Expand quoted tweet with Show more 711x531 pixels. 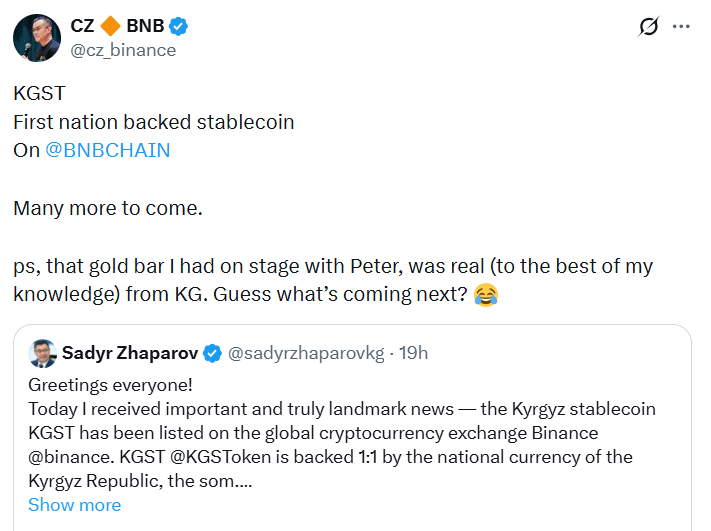click(x=74, y=505)
